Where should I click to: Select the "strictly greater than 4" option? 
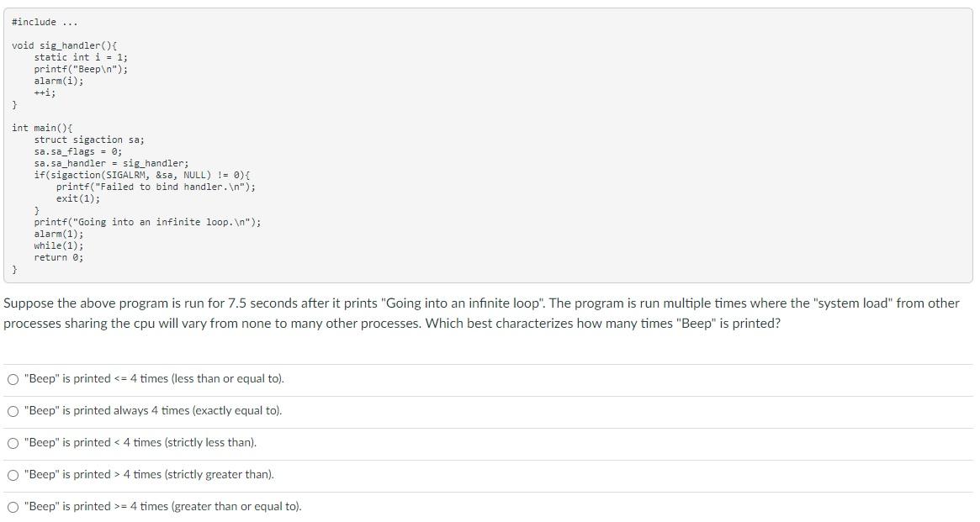13,474
